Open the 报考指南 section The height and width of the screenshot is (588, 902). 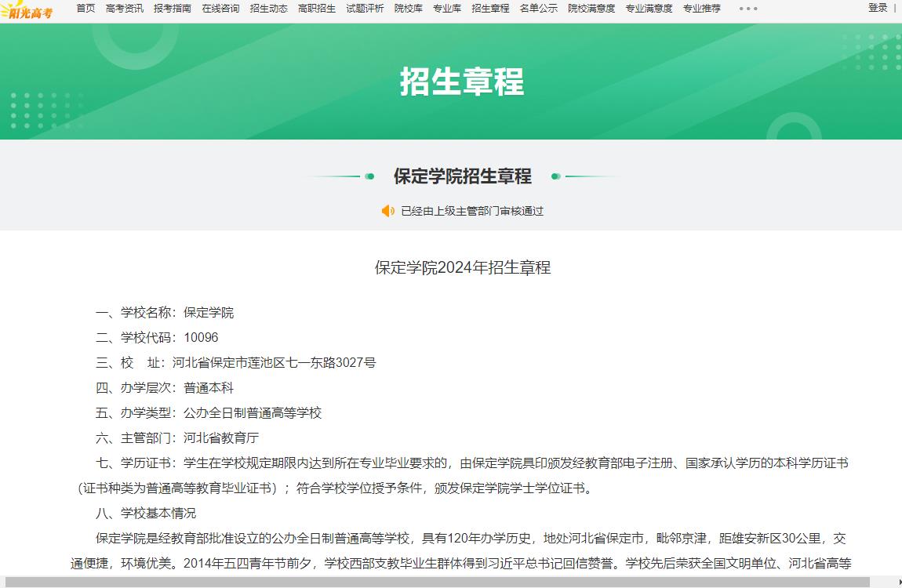pyautogui.click(x=174, y=9)
